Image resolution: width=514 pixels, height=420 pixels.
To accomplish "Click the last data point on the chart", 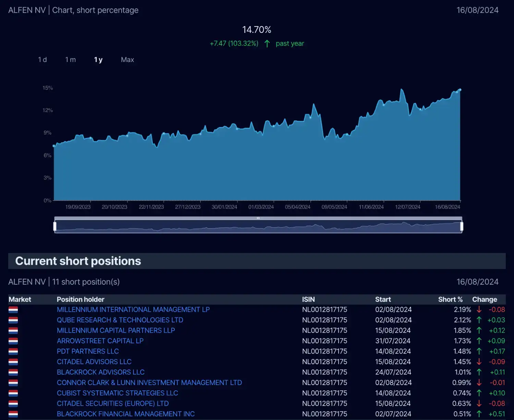I will click(460, 90).
